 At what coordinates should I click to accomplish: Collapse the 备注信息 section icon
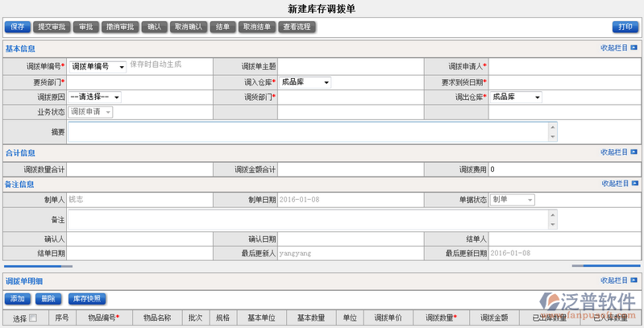click(634, 184)
